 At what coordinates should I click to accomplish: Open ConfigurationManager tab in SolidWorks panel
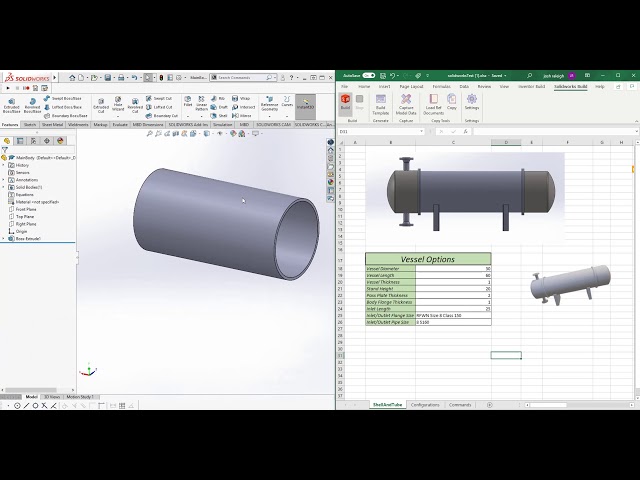point(33,141)
